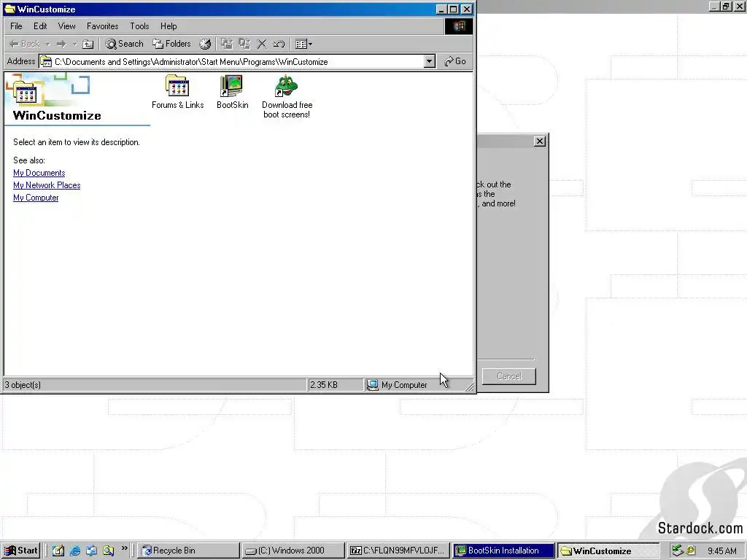
Task: Expand the Back button history arrow
Action: point(47,44)
